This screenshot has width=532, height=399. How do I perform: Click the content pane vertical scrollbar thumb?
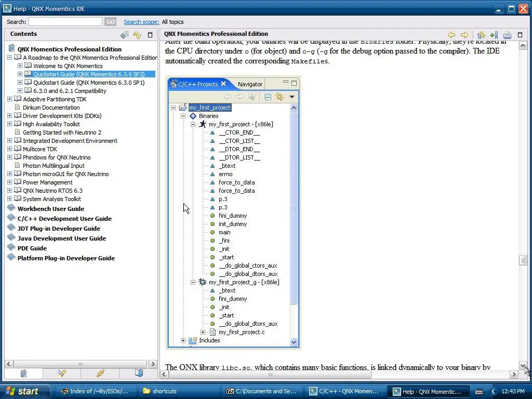coord(523,260)
